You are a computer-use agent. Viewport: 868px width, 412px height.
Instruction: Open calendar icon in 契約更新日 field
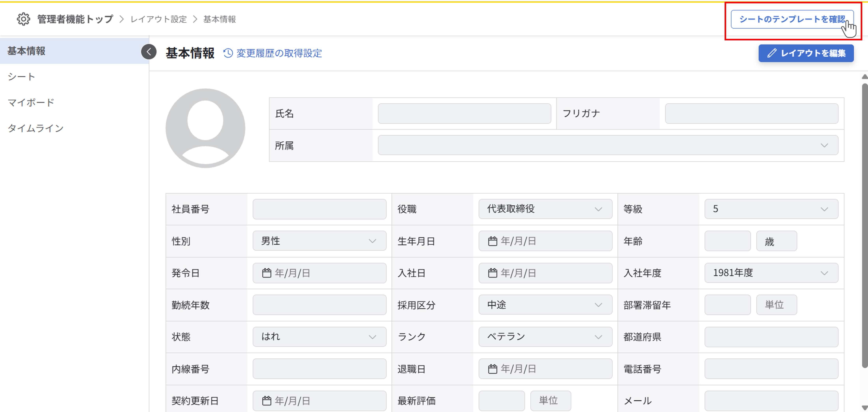point(267,401)
